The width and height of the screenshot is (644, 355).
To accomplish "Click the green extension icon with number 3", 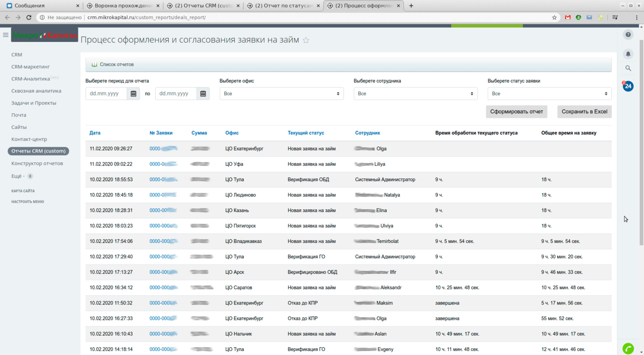I will pyautogui.click(x=579, y=17).
